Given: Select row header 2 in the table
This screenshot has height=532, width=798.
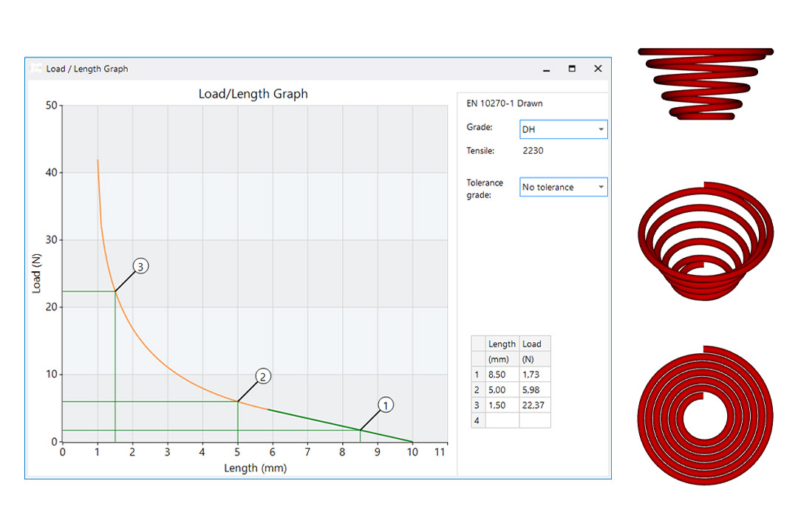Looking at the screenshot, I should (x=477, y=390).
